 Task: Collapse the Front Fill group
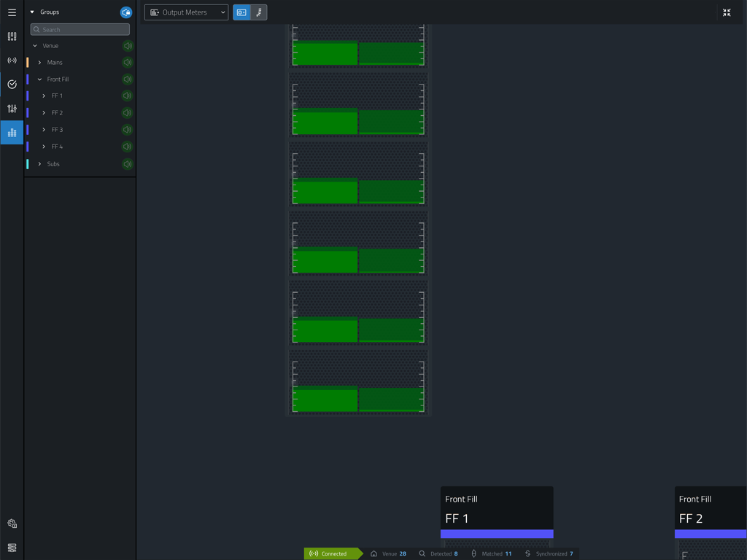tap(40, 79)
